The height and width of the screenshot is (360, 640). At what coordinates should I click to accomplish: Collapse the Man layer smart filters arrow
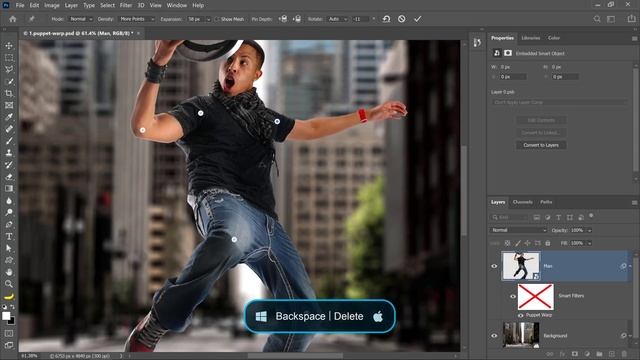630,266
